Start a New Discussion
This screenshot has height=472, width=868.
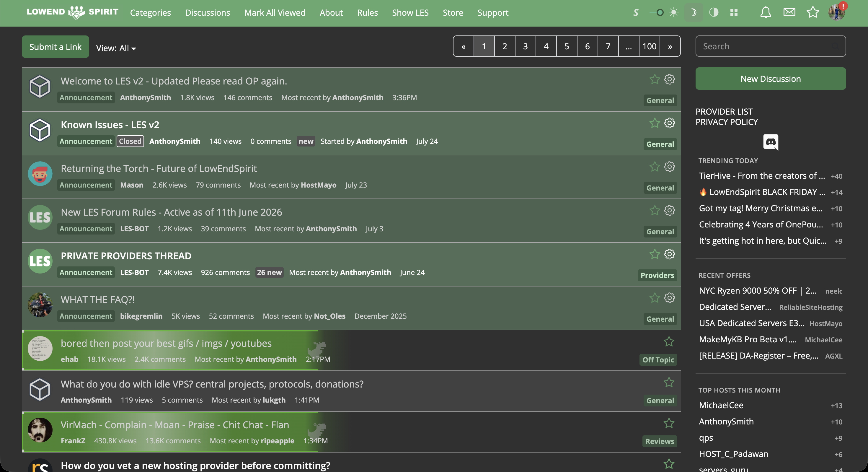tap(770, 79)
